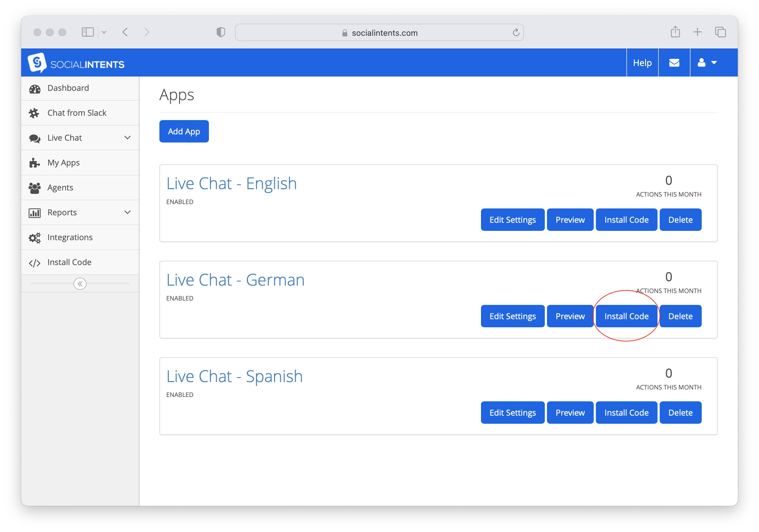Click the Reports bar chart icon

[35, 213]
